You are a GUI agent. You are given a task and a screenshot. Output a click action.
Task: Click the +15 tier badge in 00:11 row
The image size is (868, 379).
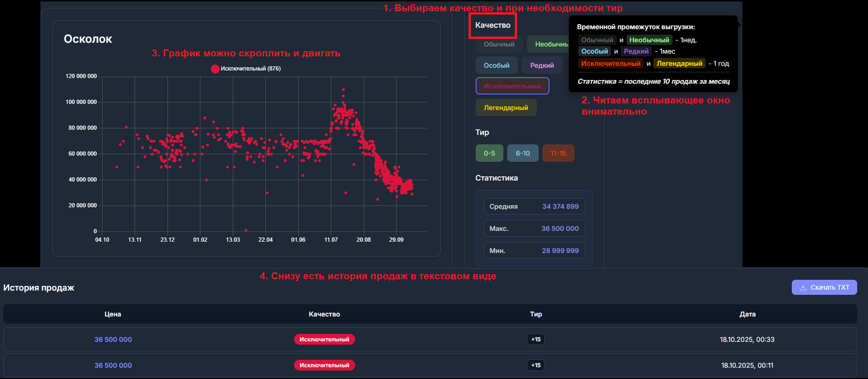tap(536, 365)
